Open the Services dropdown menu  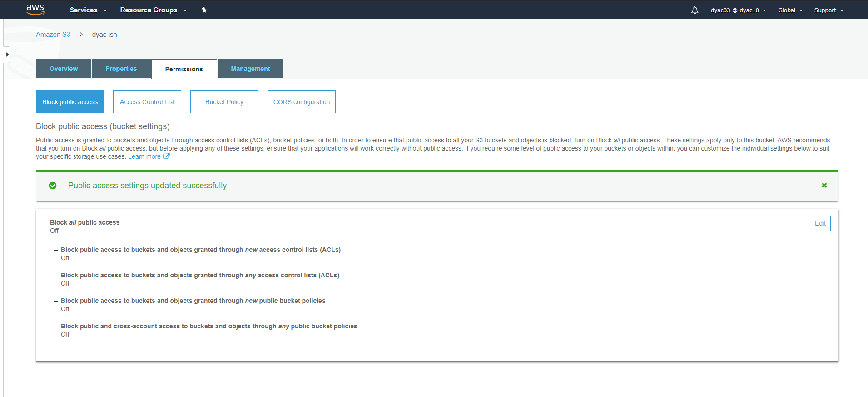coord(88,10)
